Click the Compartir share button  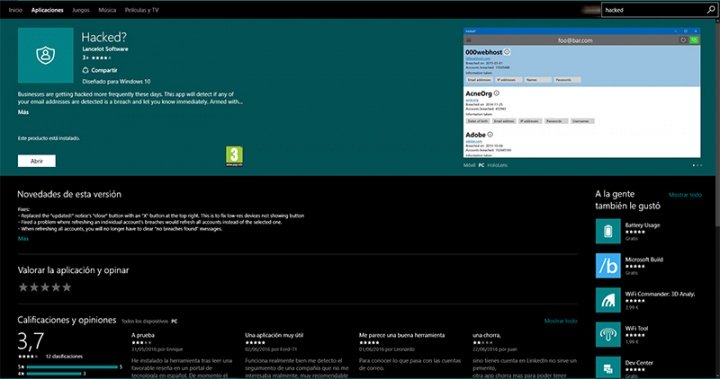[100, 70]
